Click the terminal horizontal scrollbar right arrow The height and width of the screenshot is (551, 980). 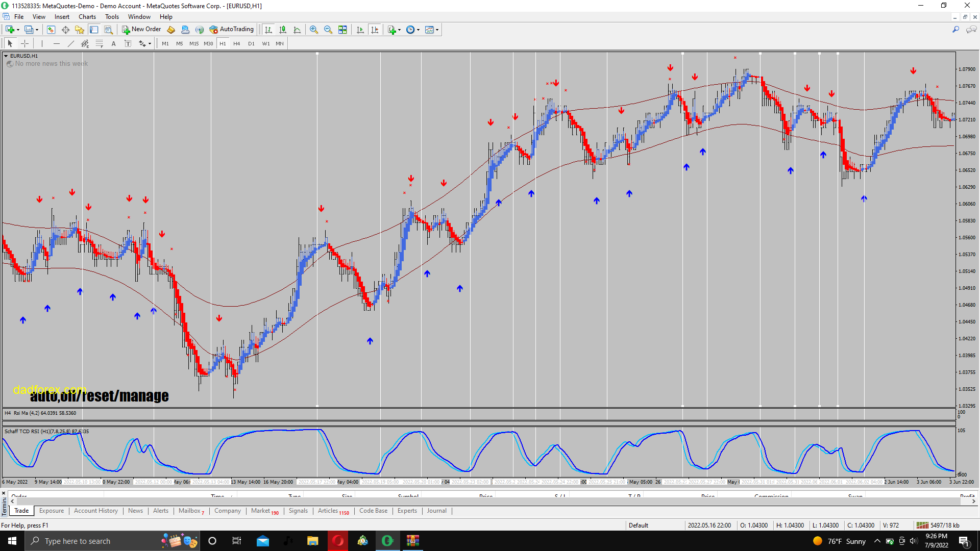pos(974,502)
